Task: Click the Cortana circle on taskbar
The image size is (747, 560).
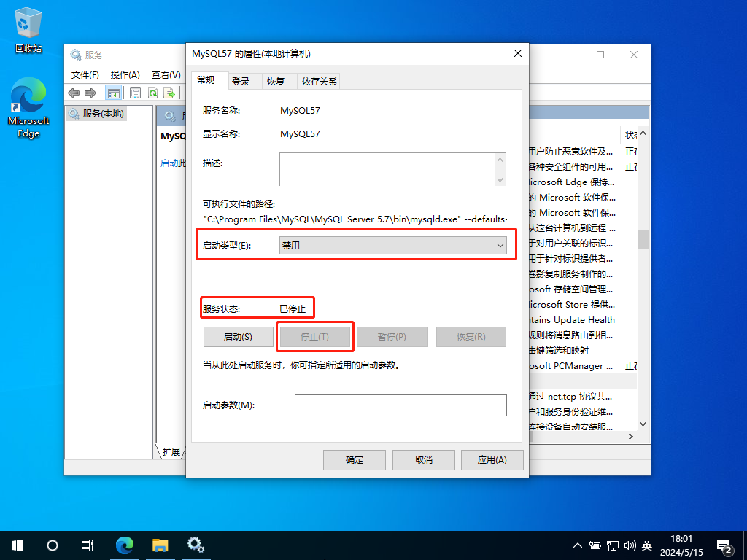Action: (x=53, y=545)
